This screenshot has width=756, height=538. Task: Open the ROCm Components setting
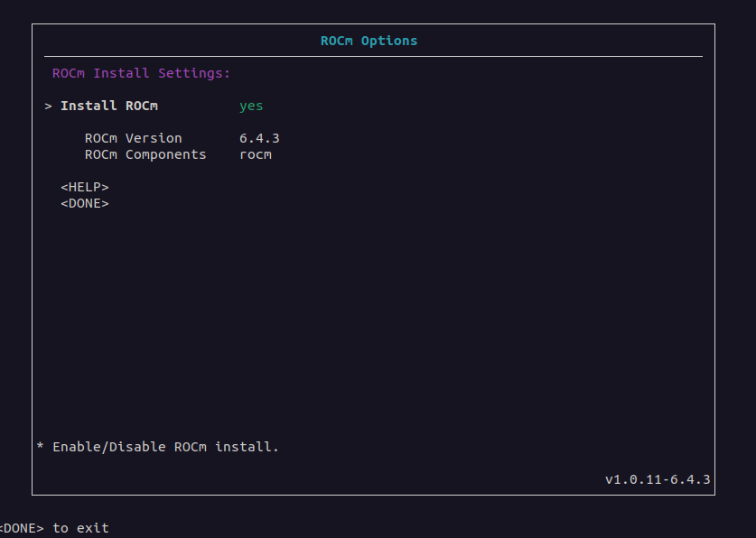point(145,154)
